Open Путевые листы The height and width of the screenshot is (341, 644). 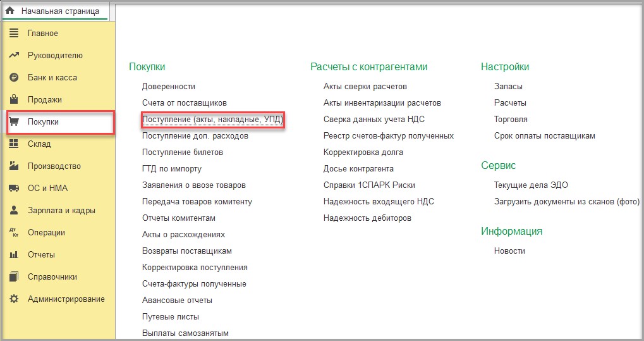pos(171,317)
